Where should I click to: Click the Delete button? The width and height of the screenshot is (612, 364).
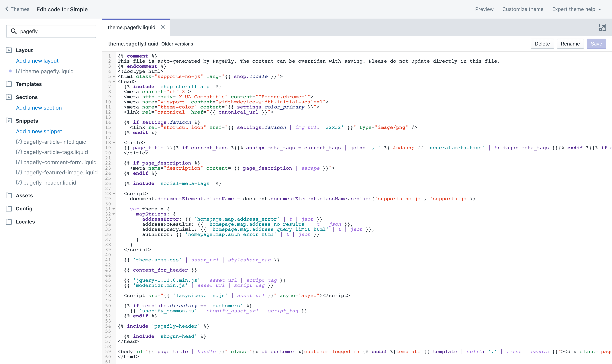coord(542,44)
